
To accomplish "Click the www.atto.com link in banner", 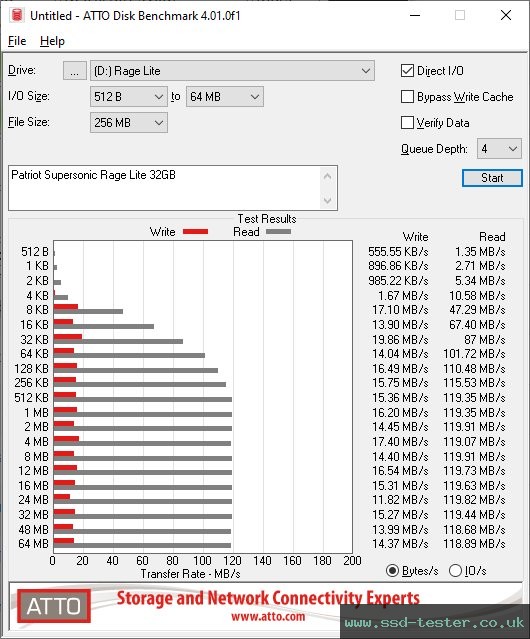I will pyautogui.click(x=268, y=617).
